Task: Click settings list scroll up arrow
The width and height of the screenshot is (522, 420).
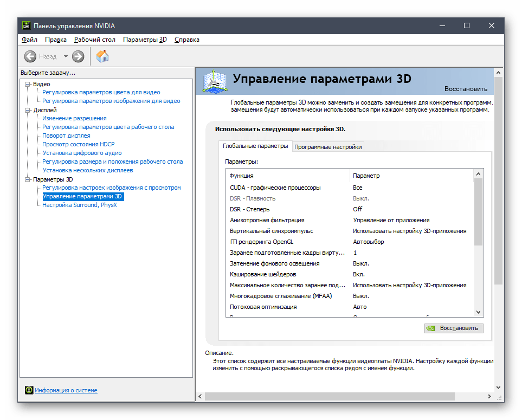Action: click(x=478, y=174)
